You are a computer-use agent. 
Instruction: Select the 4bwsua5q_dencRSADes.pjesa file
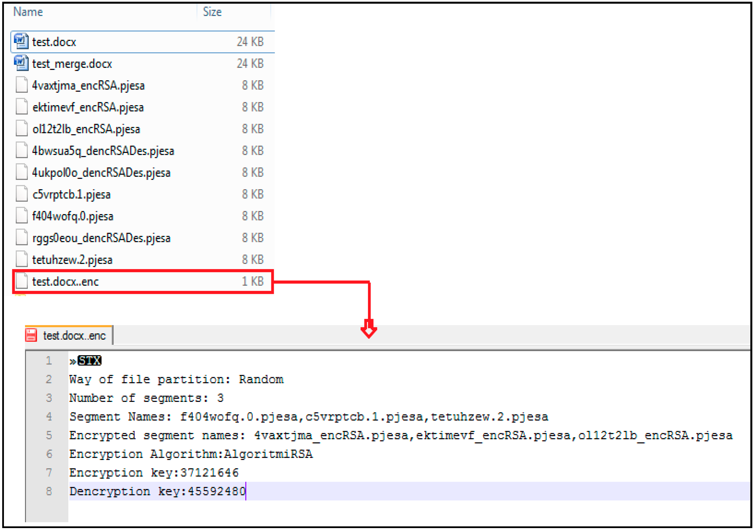click(x=103, y=151)
